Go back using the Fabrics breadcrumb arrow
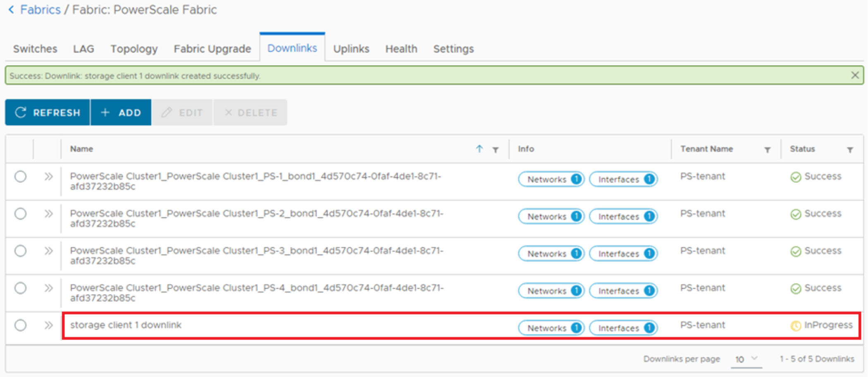868x377 pixels. (x=11, y=9)
